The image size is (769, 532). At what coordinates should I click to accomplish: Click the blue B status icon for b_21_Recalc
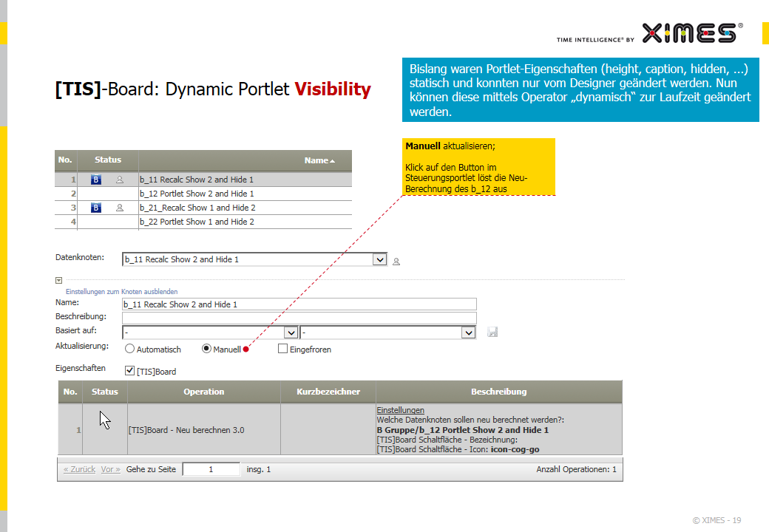coord(96,208)
